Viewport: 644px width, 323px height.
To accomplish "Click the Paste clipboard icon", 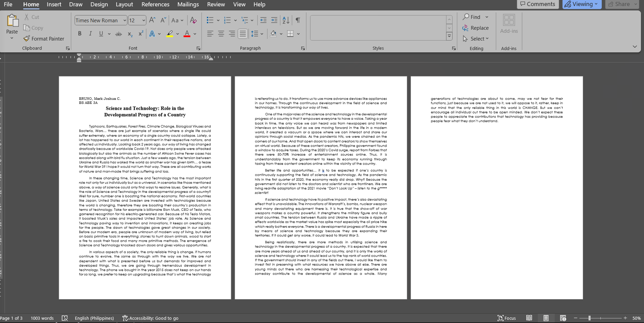I will point(12,21).
